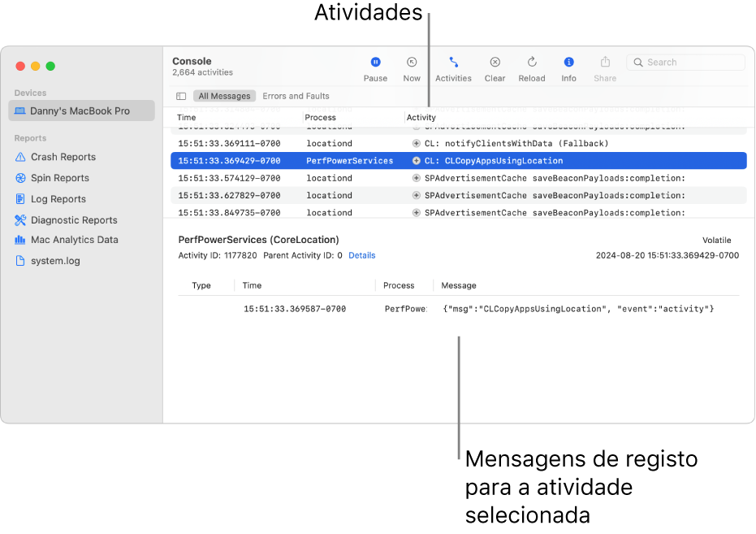Click the Volatile label
The height and width of the screenshot is (534, 756).
click(x=716, y=241)
